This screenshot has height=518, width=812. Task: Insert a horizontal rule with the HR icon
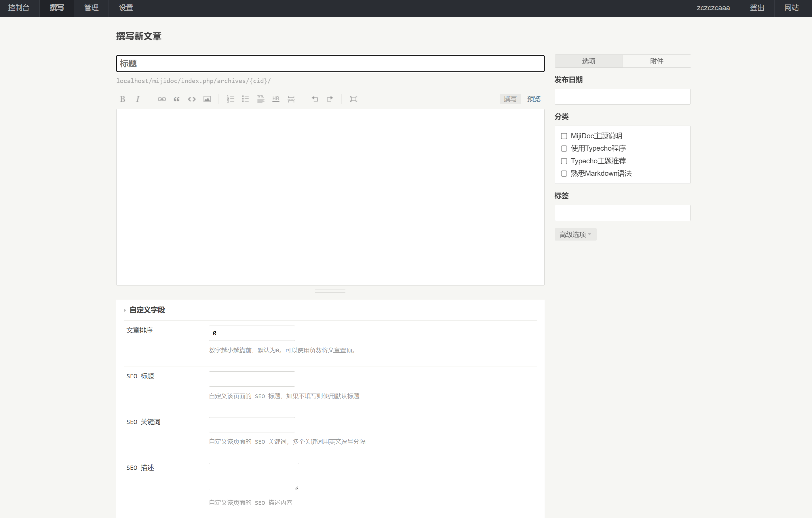point(276,99)
